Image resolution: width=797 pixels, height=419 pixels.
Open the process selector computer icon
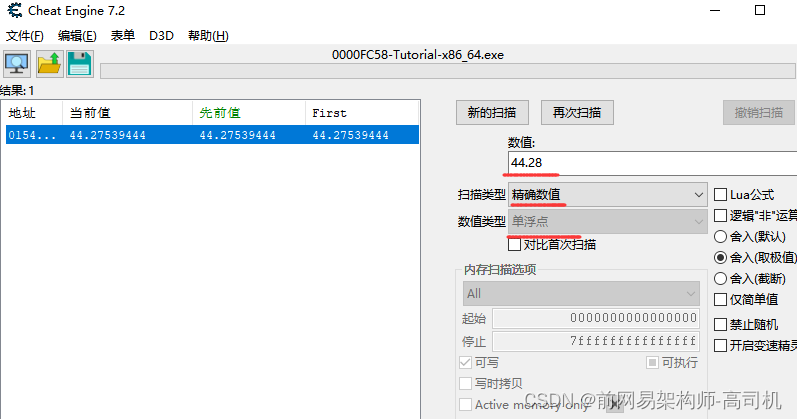17,64
